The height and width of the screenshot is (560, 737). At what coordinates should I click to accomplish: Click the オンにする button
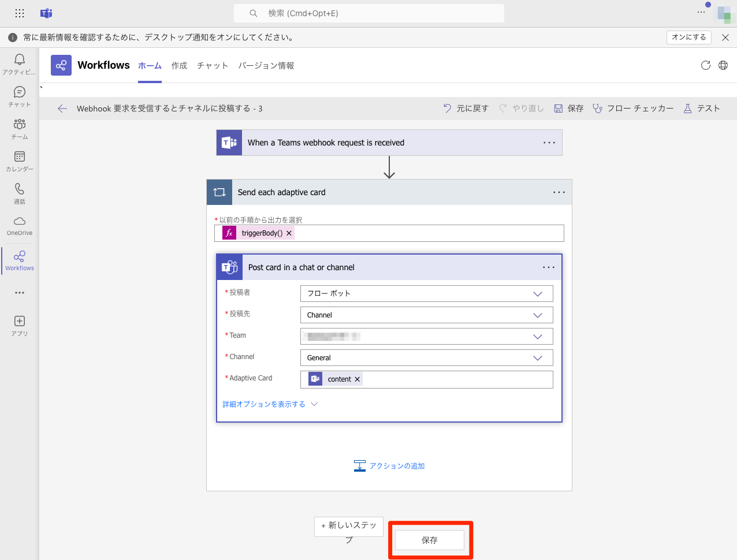tap(689, 38)
